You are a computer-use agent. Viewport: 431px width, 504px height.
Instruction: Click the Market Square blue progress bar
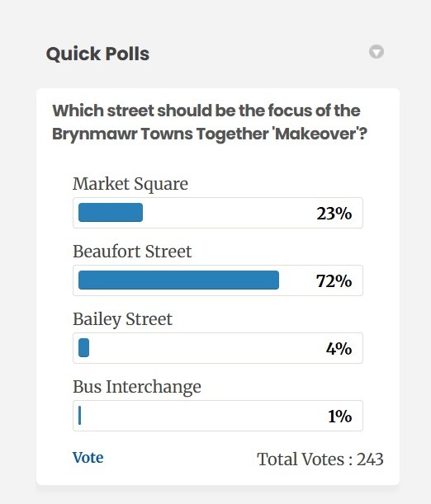coord(111,213)
